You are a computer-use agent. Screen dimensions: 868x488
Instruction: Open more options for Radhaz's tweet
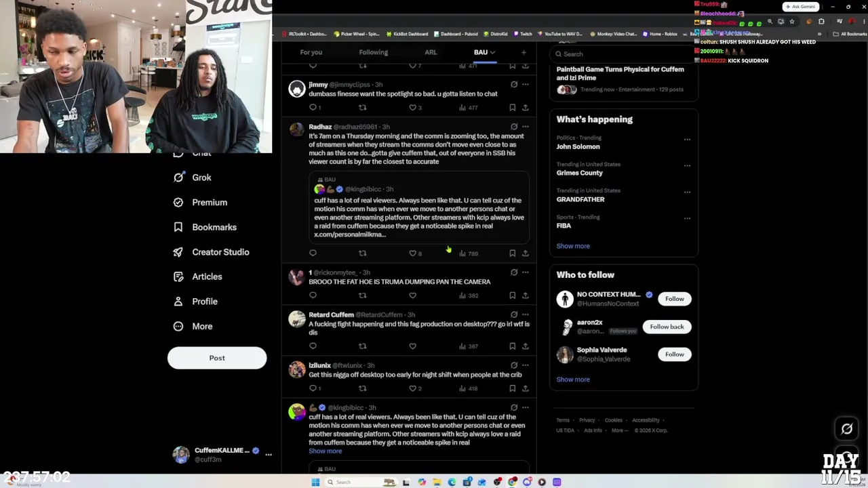(526, 127)
